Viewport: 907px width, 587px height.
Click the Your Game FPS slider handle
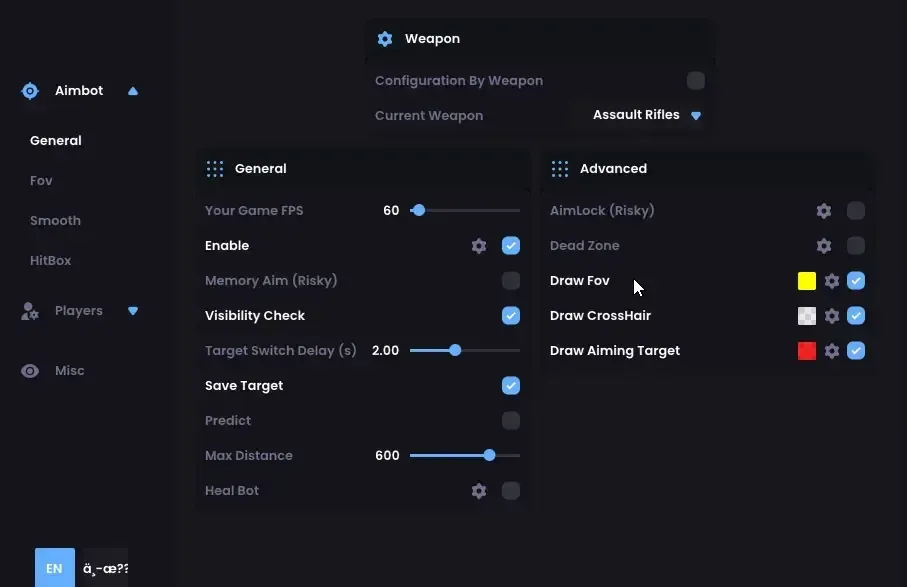coord(419,211)
